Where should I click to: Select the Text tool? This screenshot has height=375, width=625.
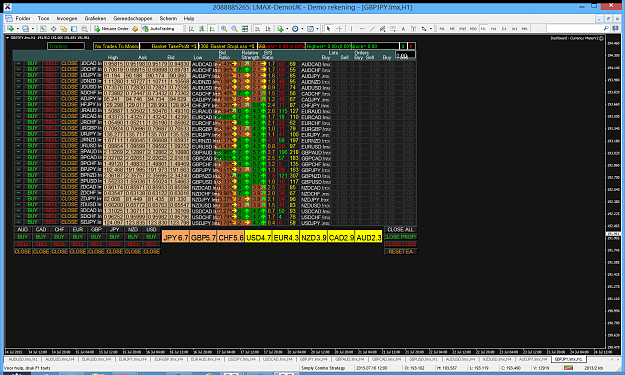coord(403,29)
